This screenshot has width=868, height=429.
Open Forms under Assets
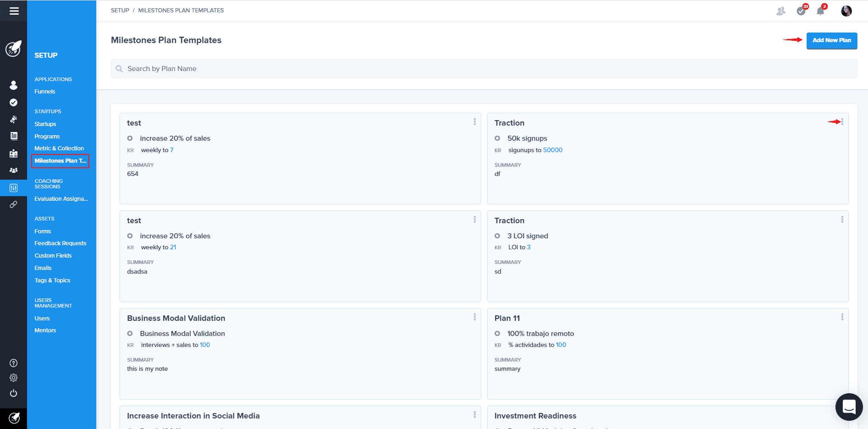43,231
